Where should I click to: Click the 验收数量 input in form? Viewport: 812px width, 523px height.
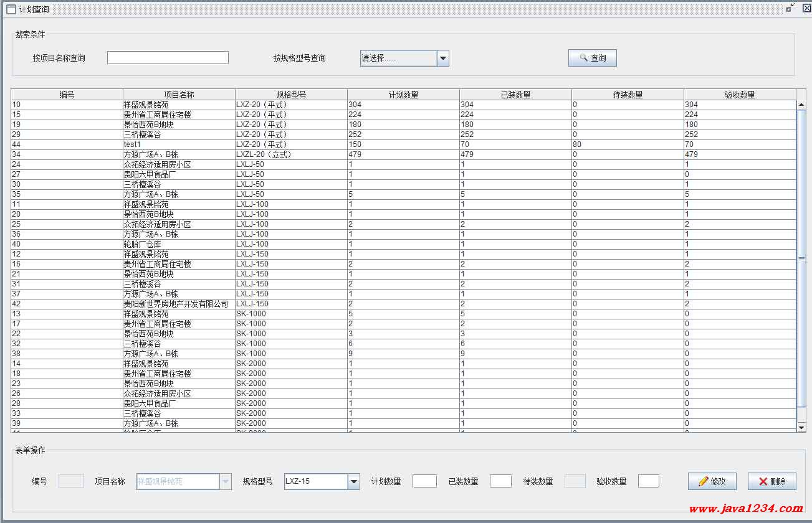(648, 481)
